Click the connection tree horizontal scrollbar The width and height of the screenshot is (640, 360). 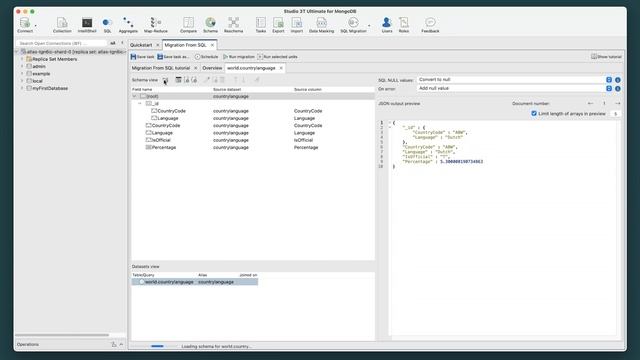62,335
